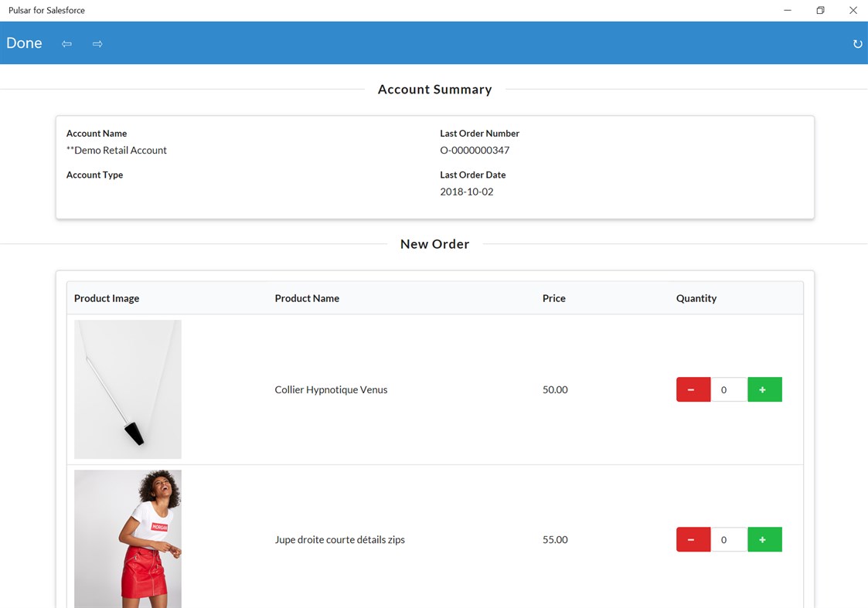Click the Account Summary section heading

pos(434,89)
